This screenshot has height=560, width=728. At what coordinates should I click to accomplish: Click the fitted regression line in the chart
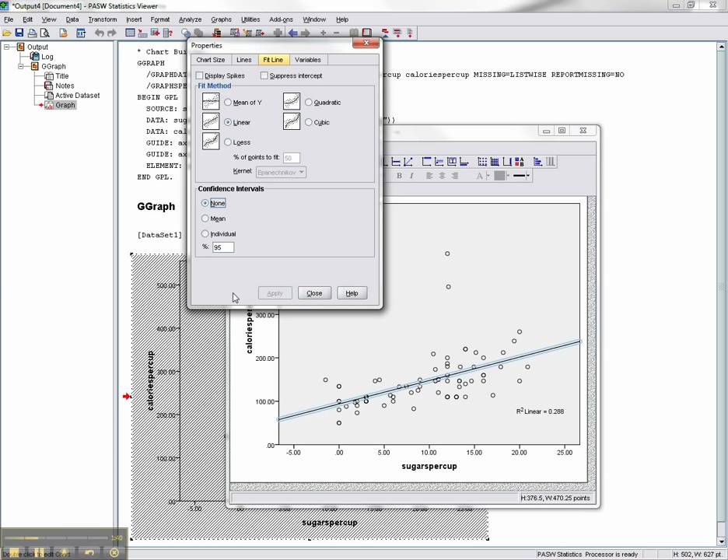(429, 380)
